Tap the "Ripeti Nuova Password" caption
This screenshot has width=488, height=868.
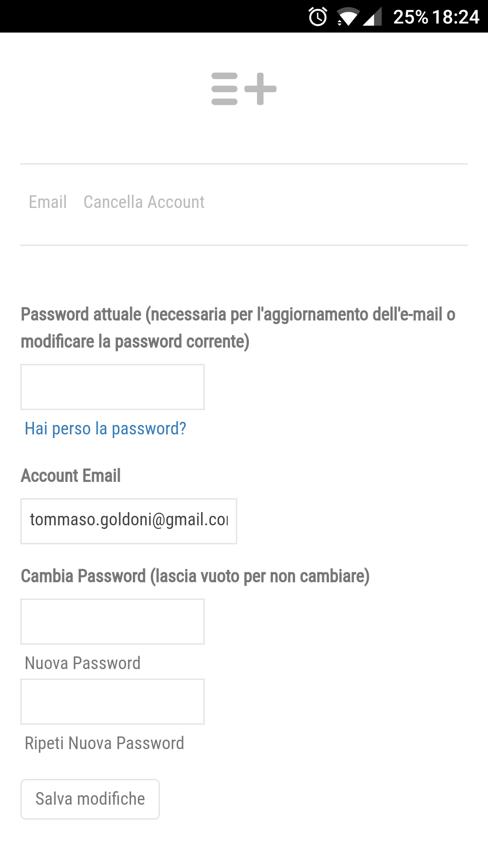coord(104,743)
